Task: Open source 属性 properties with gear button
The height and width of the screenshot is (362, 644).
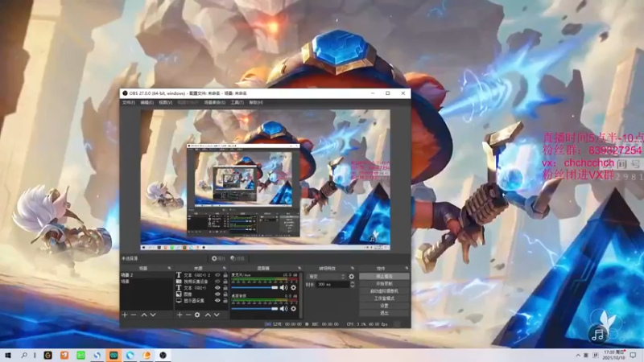Action: 218,258
